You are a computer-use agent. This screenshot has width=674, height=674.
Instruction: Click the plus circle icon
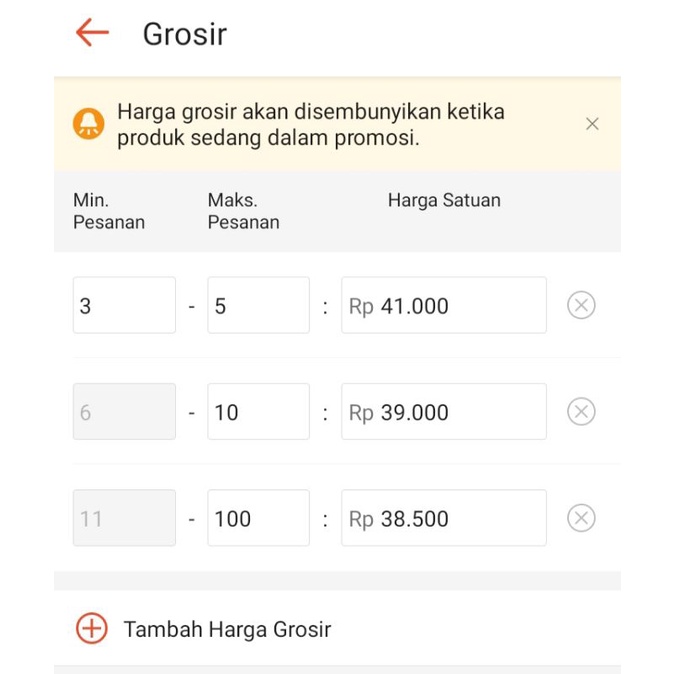click(x=92, y=628)
